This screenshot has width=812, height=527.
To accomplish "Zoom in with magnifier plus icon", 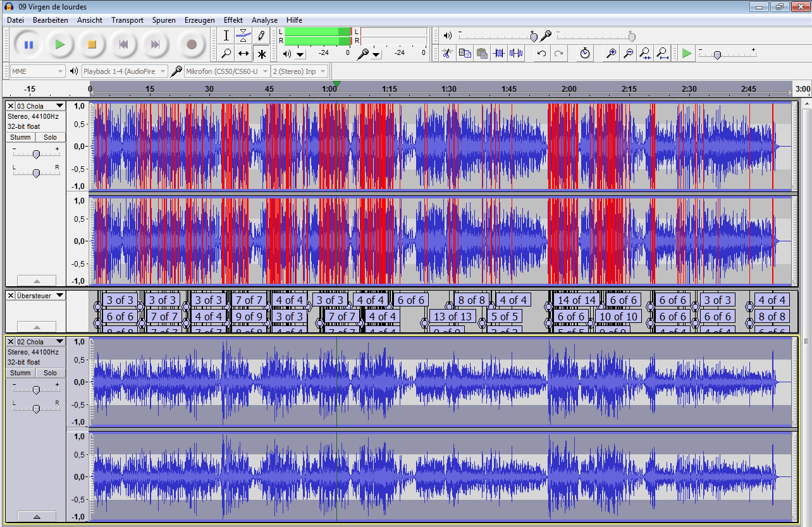I will (611, 54).
